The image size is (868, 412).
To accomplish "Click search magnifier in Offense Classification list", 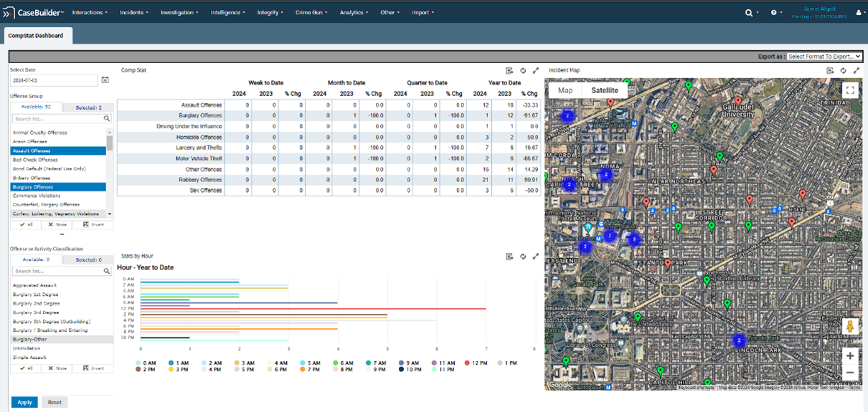I will [107, 272].
